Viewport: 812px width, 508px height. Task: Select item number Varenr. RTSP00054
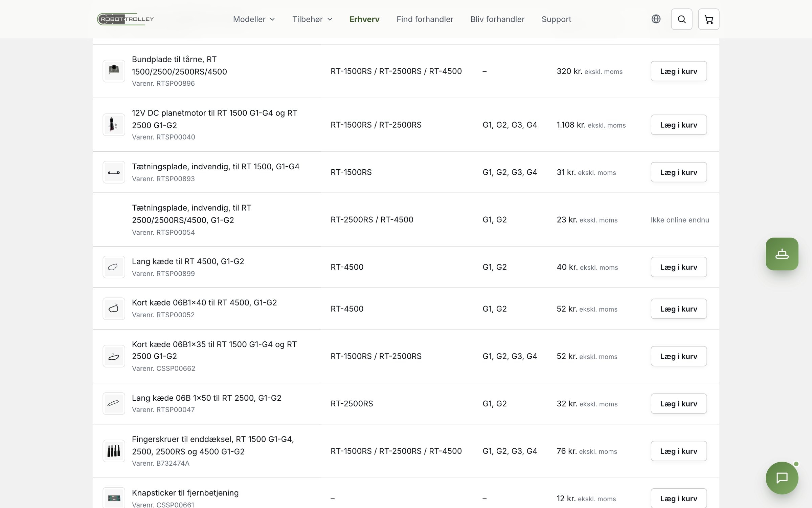tap(163, 232)
